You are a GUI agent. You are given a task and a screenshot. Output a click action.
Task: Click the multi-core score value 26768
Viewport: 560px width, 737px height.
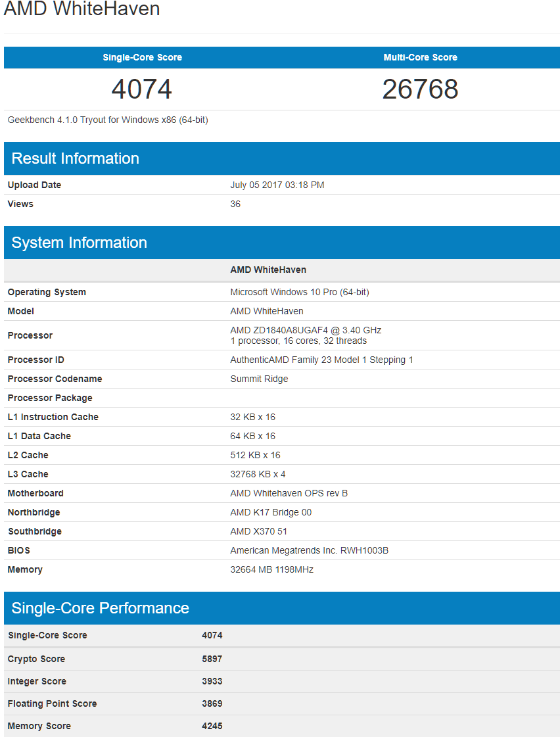(x=420, y=89)
